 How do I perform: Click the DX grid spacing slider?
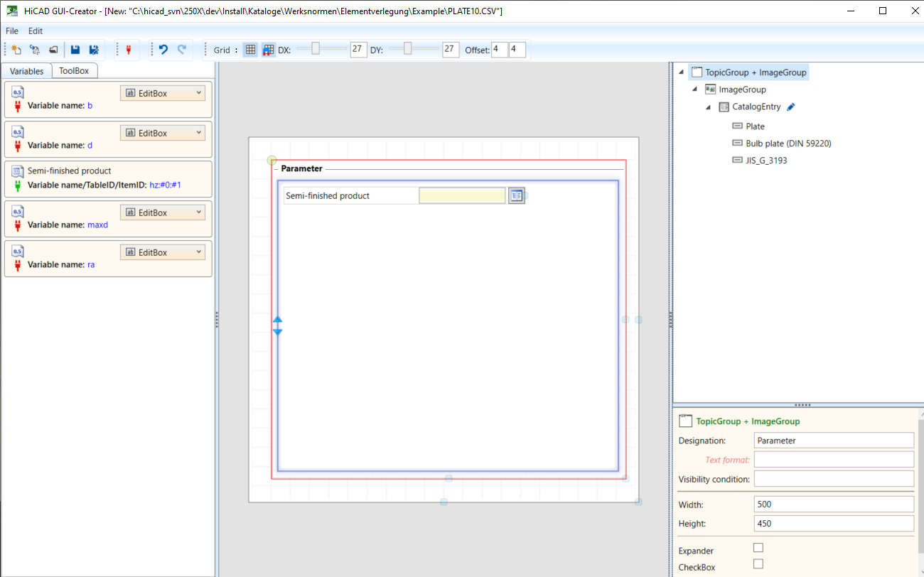click(x=316, y=49)
